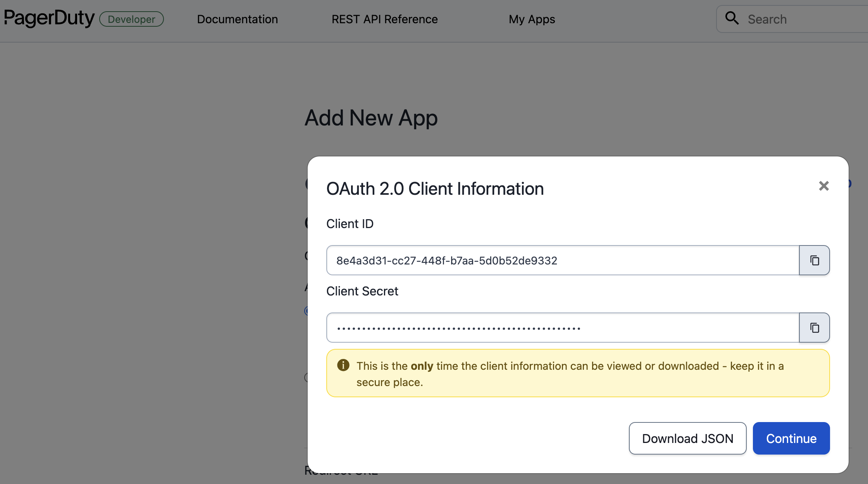Screen dimensions: 868x484
Task: Click inside the Client ID field
Action: coord(562,260)
